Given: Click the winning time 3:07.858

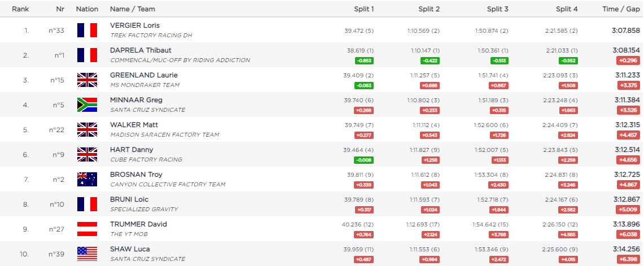Looking at the screenshot, I should pyautogui.click(x=625, y=30).
